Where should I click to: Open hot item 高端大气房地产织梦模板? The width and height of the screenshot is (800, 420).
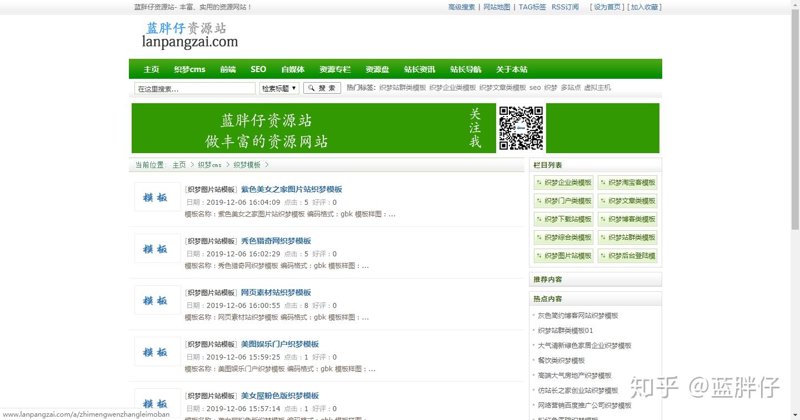[574, 375]
